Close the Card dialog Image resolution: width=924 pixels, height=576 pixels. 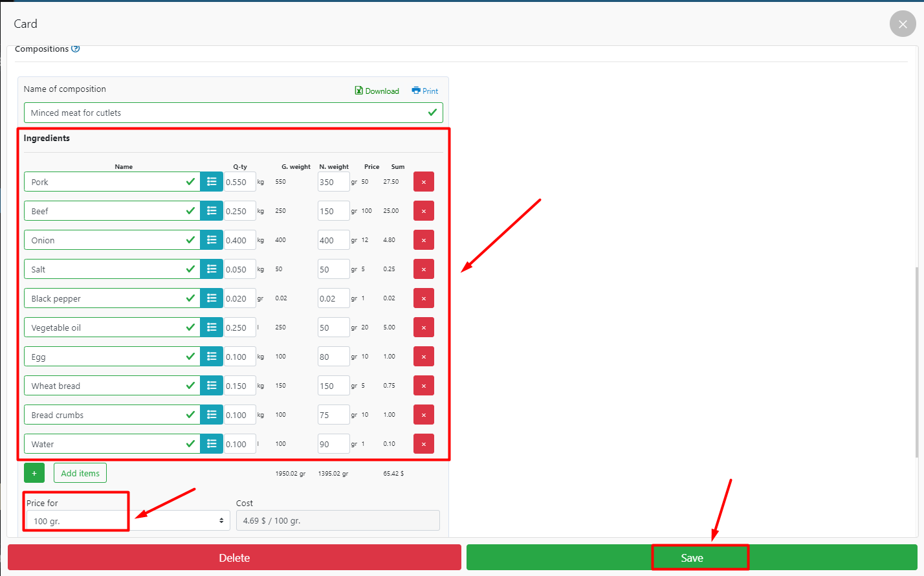[903, 24]
